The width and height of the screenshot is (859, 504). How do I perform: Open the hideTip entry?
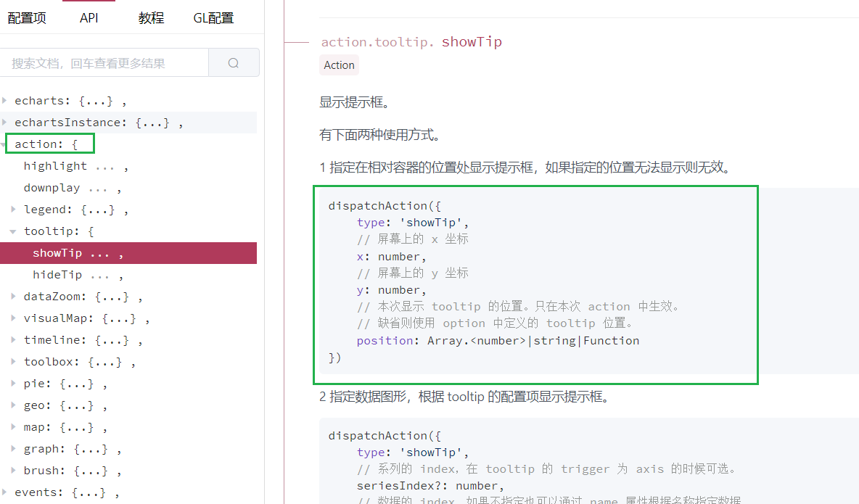tap(57, 275)
